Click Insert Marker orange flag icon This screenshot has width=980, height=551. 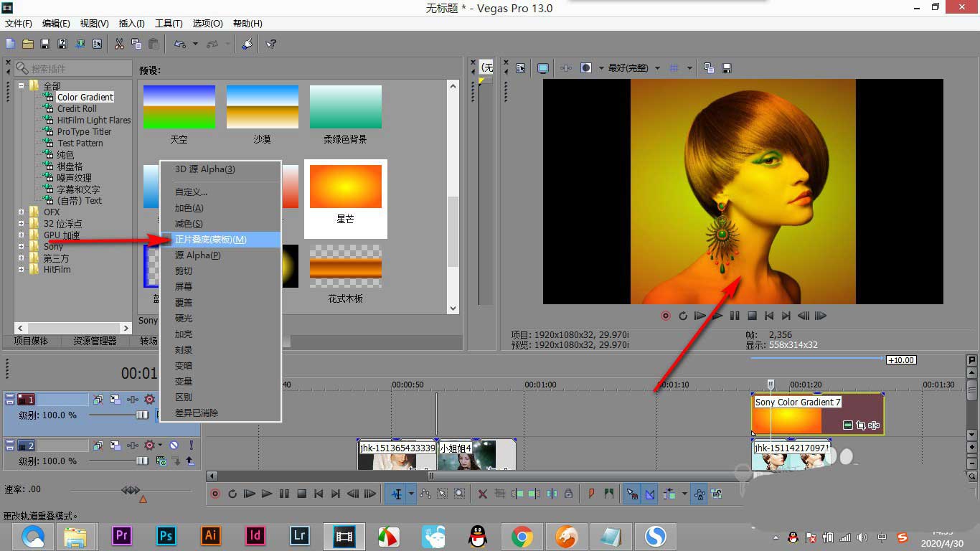coord(592,494)
